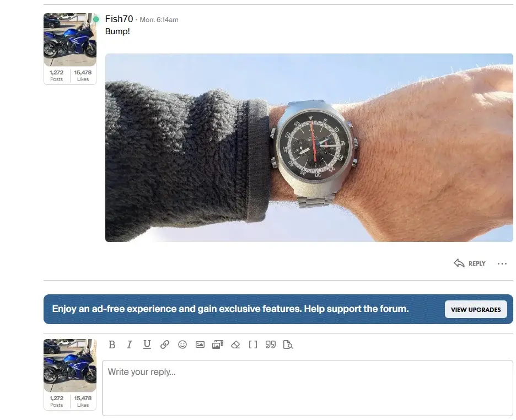Click Fish70's motorcycle avatar on post
Image resolution: width=516 pixels, height=420 pixels.
[70, 40]
